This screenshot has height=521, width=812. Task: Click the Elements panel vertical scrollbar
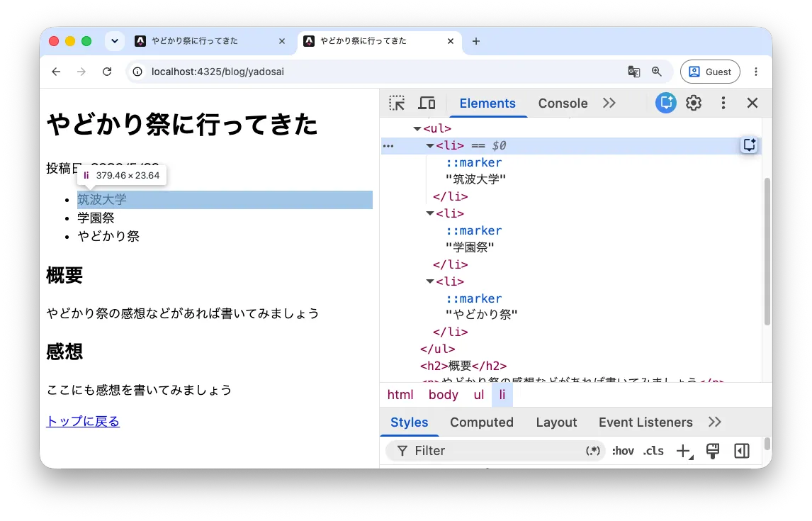(x=767, y=251)
